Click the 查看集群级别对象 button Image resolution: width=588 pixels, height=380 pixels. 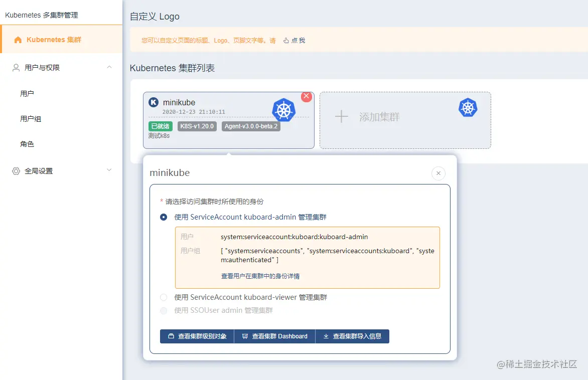pos(197,336)
